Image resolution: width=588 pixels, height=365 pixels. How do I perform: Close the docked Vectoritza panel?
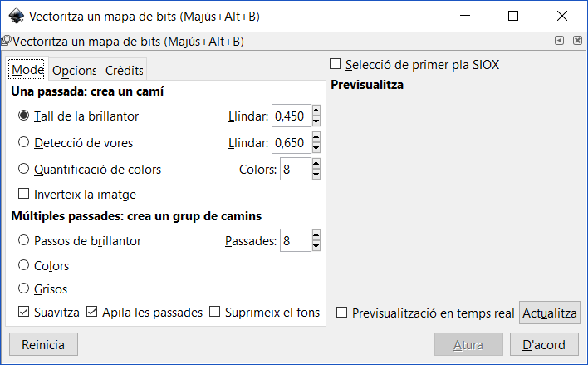click(x=577, y=40)
